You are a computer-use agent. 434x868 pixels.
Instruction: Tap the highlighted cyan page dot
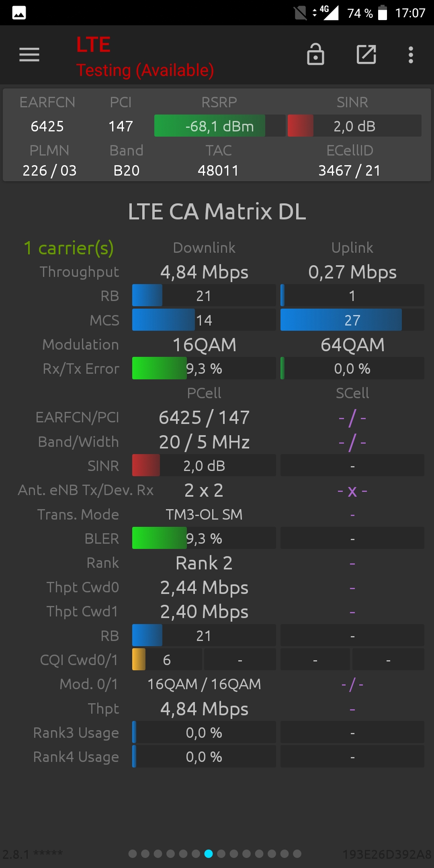point(208,854)
